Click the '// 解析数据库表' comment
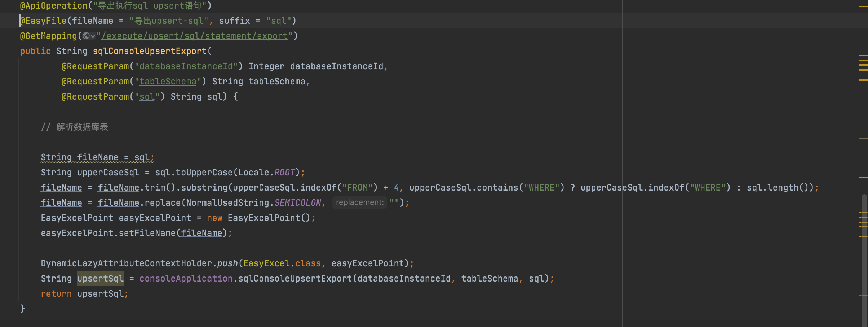868x327 pixels. [74, 127]
